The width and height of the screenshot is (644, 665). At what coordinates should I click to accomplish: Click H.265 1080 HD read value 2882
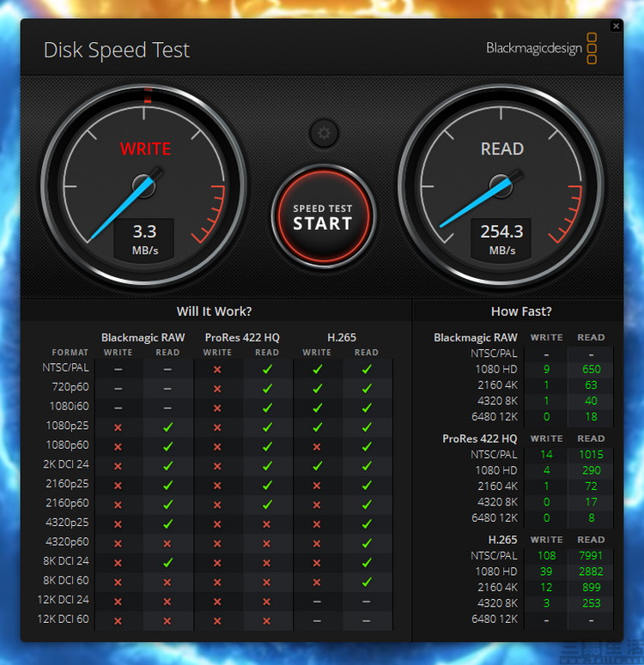click(591, 571)
